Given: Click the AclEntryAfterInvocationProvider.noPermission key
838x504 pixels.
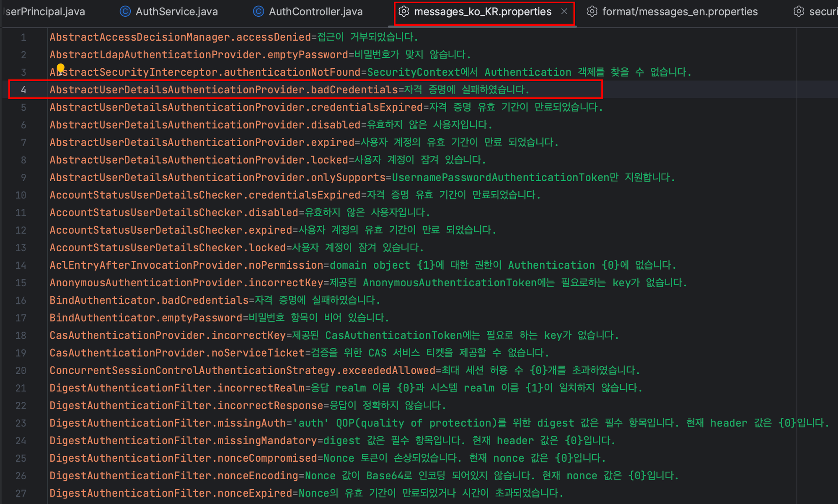Looking at the screenshot, I should point(186,265).
